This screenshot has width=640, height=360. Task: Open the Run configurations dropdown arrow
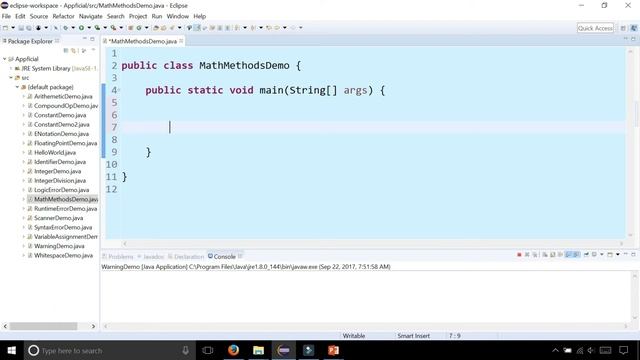pos(89,28)
